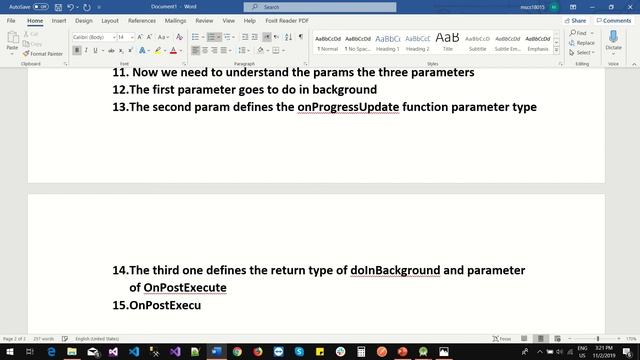Click the Undo arrow icon
Image resolution: width=640 pixels, height=360 pixels.
[x=70, y=7]
